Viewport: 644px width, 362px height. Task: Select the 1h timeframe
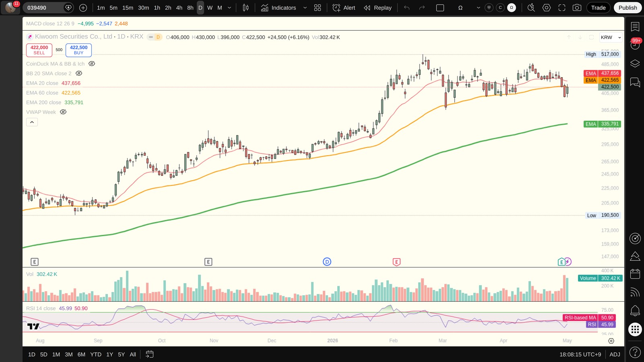coord(157,8)
